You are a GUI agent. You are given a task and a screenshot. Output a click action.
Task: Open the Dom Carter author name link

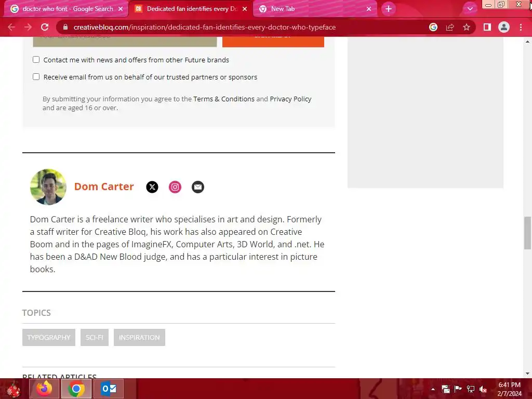click(x=104, y=187)
